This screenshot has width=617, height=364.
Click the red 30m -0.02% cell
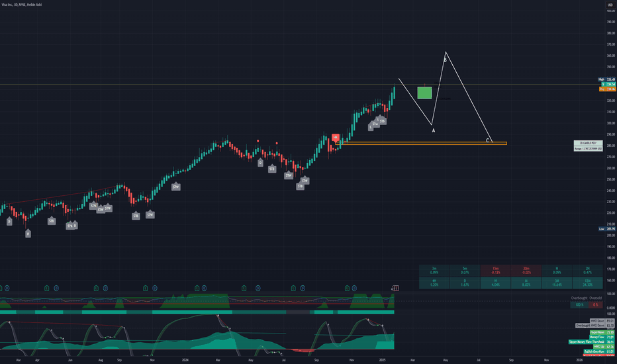point(526,270)
